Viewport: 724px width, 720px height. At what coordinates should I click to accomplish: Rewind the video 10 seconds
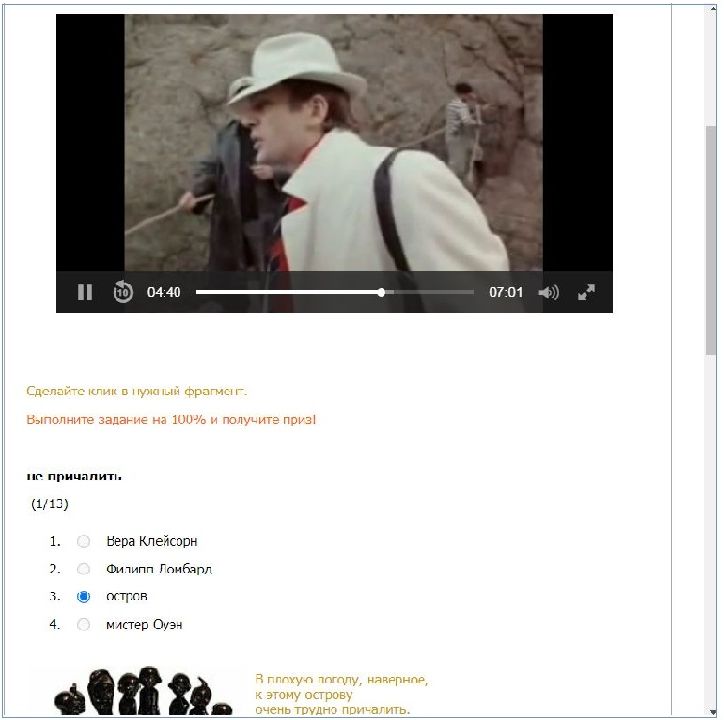[123, 292]
